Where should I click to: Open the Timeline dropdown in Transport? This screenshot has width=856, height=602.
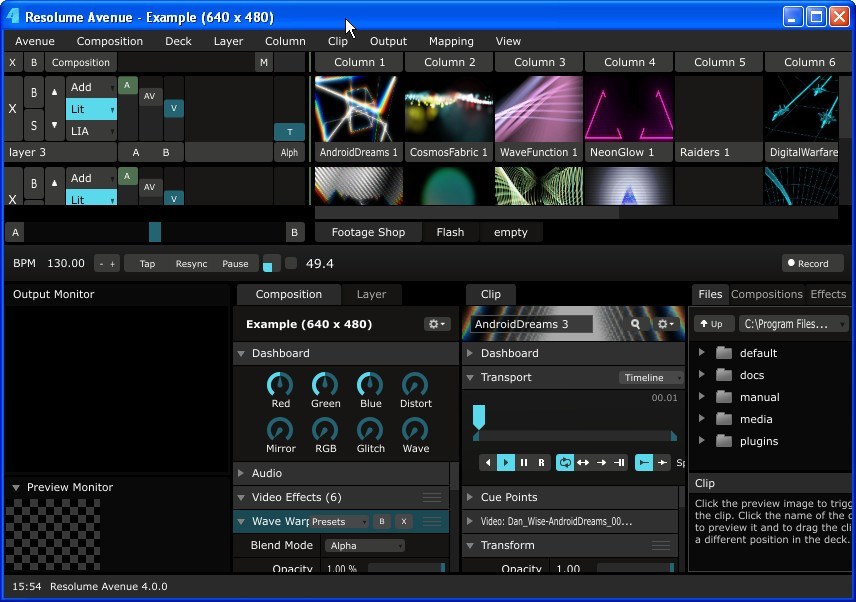pyautogui.click(x=651, y=378)
